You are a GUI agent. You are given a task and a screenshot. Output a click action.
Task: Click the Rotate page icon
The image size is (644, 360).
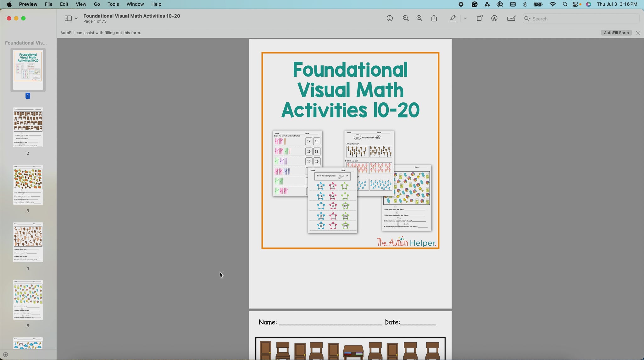click(480, 19)
